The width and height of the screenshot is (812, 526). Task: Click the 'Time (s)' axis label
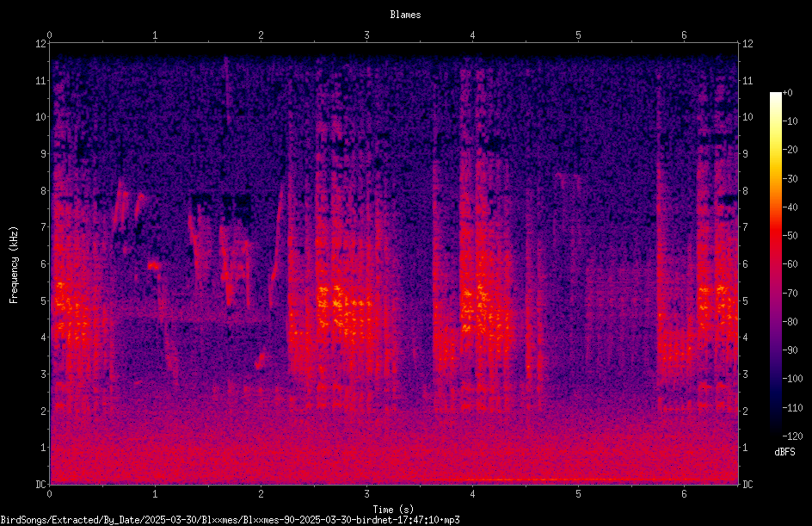tap(393, 509)
